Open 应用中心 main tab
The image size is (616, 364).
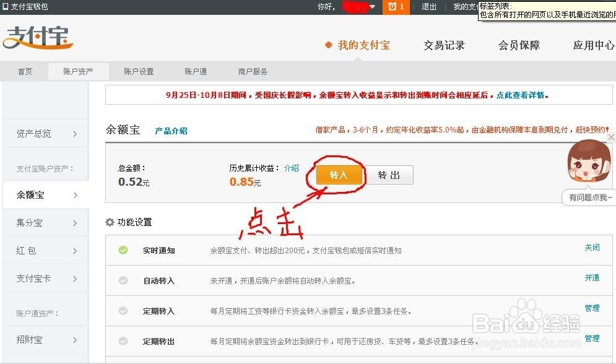594,45
